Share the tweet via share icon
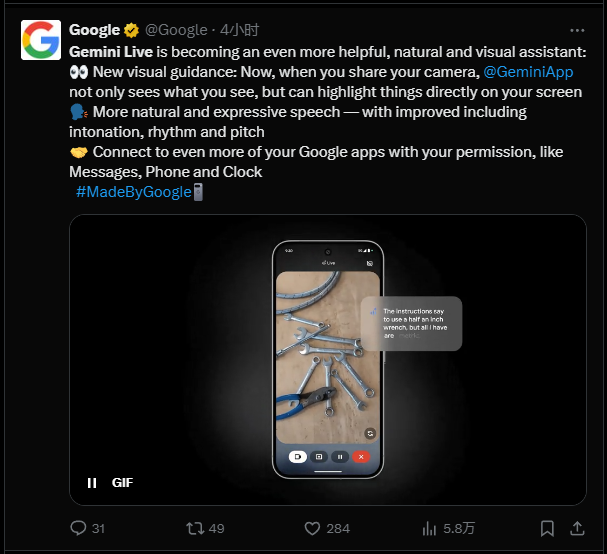This screenshot has height=554, width=607. tap(579, 528)
